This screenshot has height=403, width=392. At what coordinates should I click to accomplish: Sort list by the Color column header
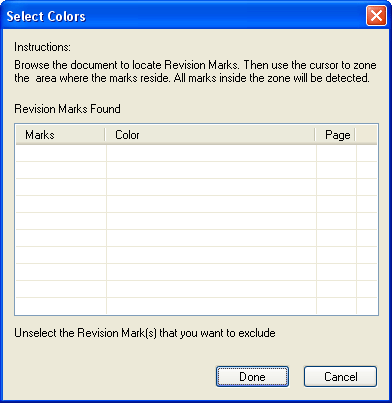210,135
